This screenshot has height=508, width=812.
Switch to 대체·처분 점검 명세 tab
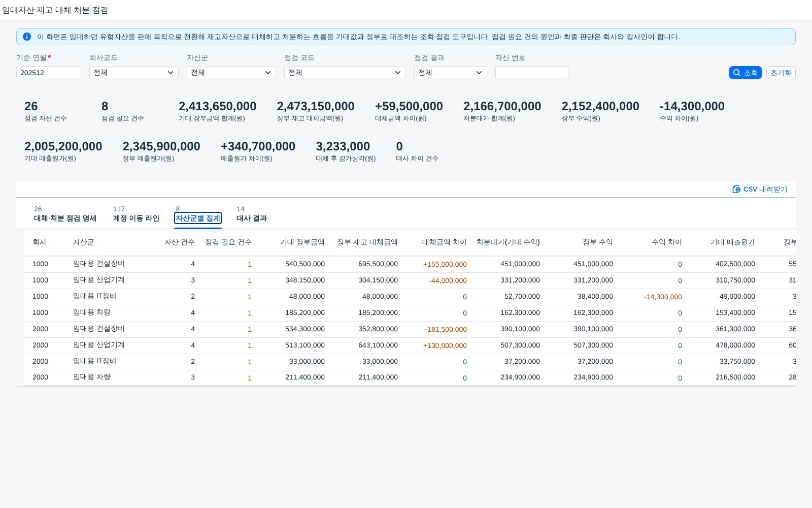[x=65, y=218]
